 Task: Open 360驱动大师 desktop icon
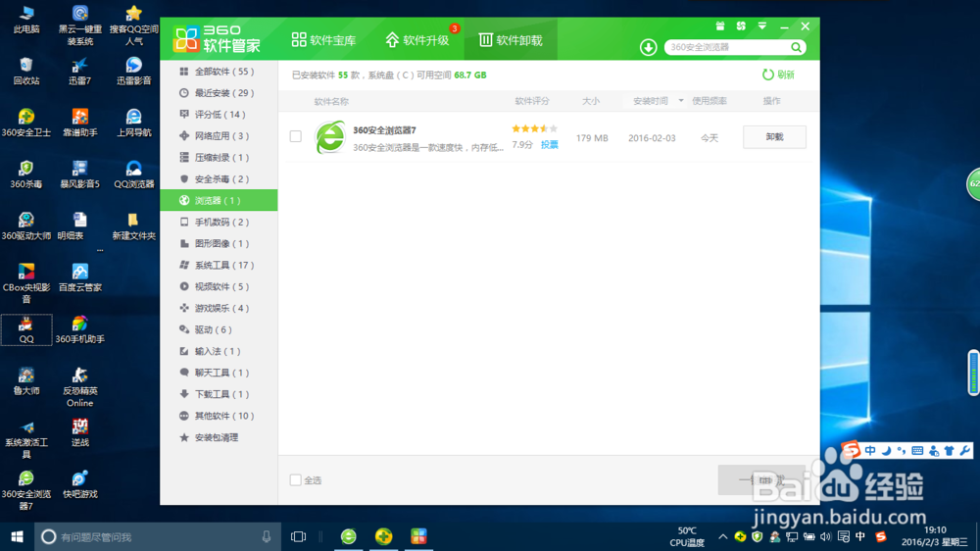point(26,225)
